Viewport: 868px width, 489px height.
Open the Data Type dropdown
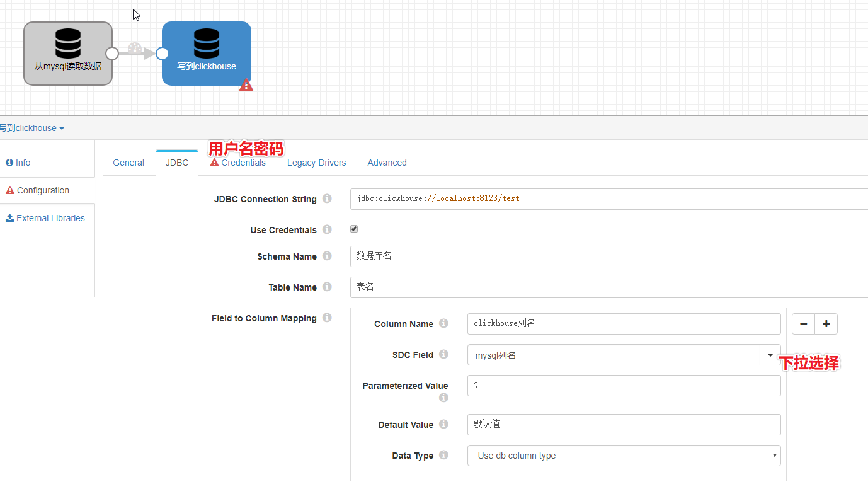click(624, 456)
